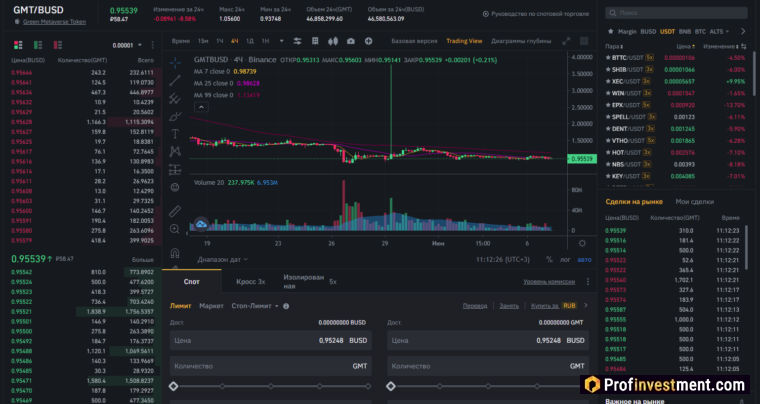The height and width of the screenshot is (404, 760).
Task: Open chart indicator settings sliders icon
Action: [297, 41]
